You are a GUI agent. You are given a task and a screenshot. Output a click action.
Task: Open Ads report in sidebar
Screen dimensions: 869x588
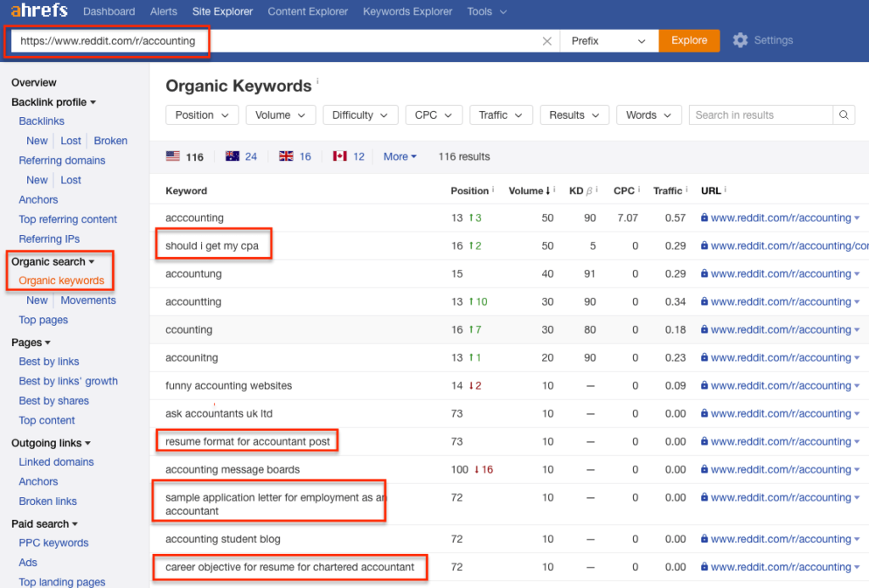[x=28, y=563]
